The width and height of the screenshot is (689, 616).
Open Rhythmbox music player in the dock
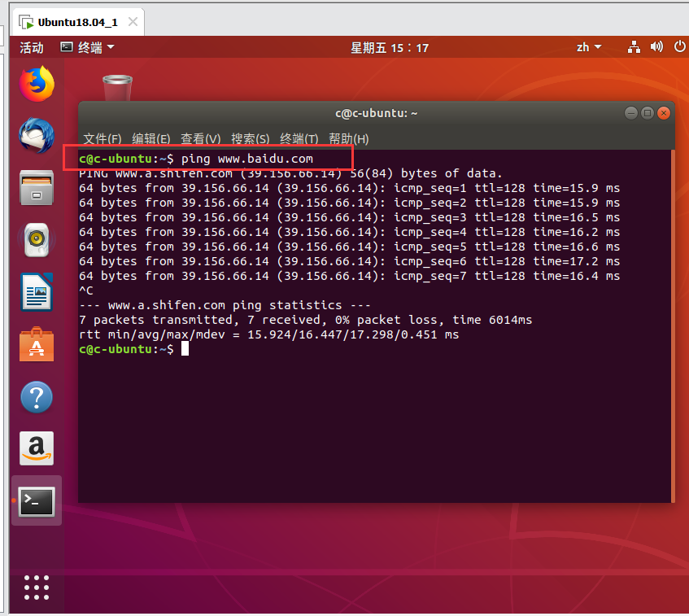pyautogui.click(x=34, y=240)
